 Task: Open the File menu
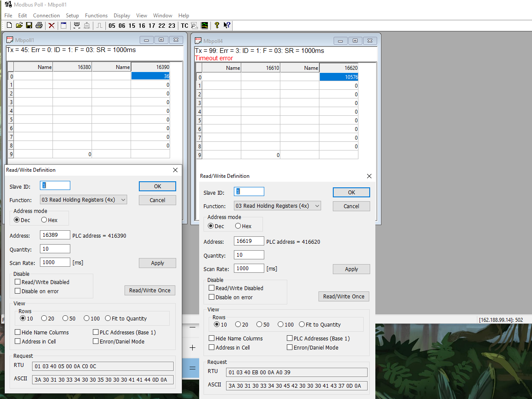pos(8,15)
